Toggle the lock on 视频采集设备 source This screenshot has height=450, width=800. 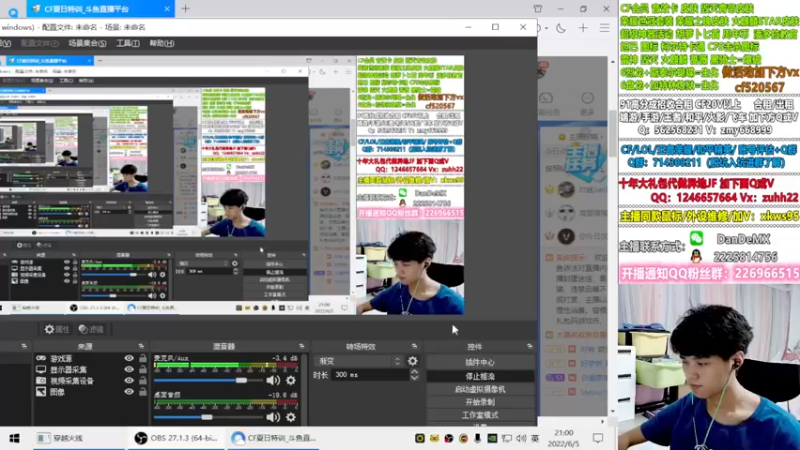pyautogui.click(x=143, y=381)
